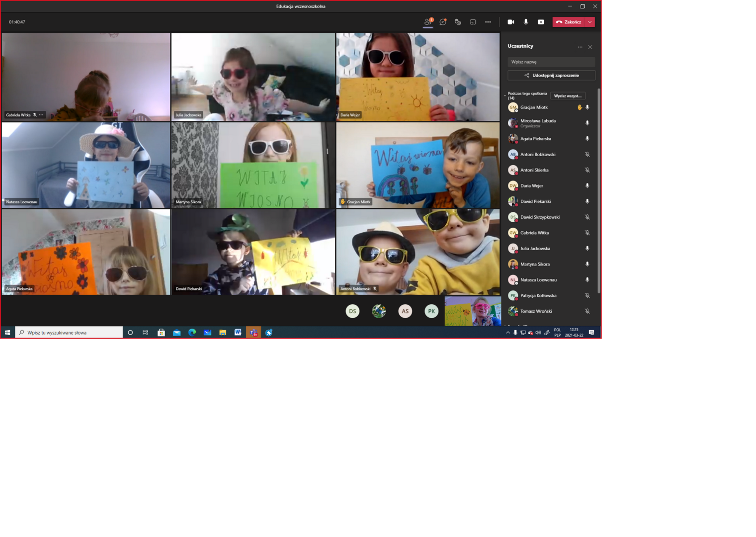Open more actions in meeting toolbar
The height and width of the screenshot is (537, 756).
[x=488, y=22]
